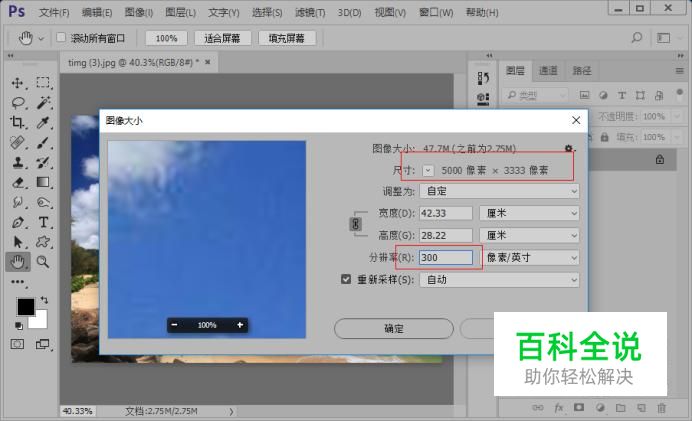Switch to the Channels tab

pyautogui.click(x=548, y=71)
